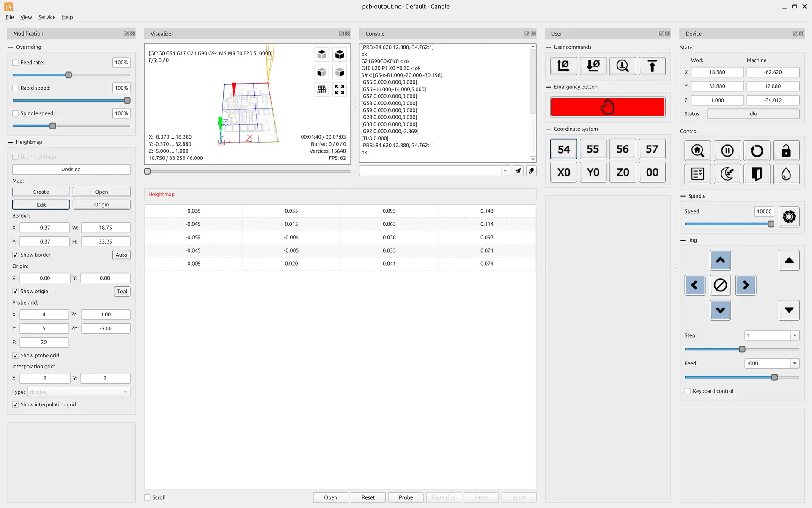Toggle the spindle on/off gear button
Screen dimensions: 812x508
789,217
